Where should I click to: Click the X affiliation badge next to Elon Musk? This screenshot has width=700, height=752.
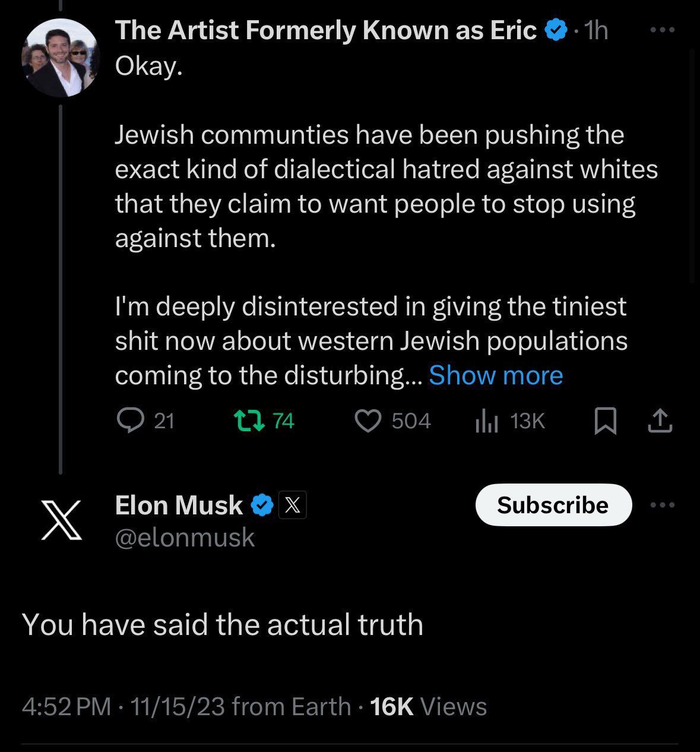293,505
